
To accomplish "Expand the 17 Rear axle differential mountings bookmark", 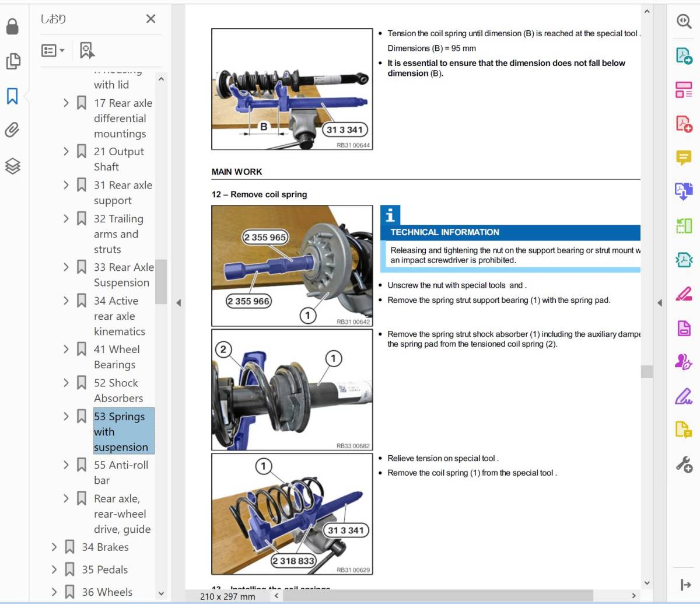I will point(66,103).
